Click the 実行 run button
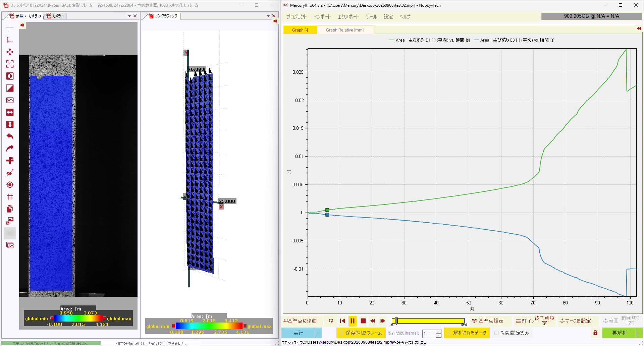 pos(298,333)
